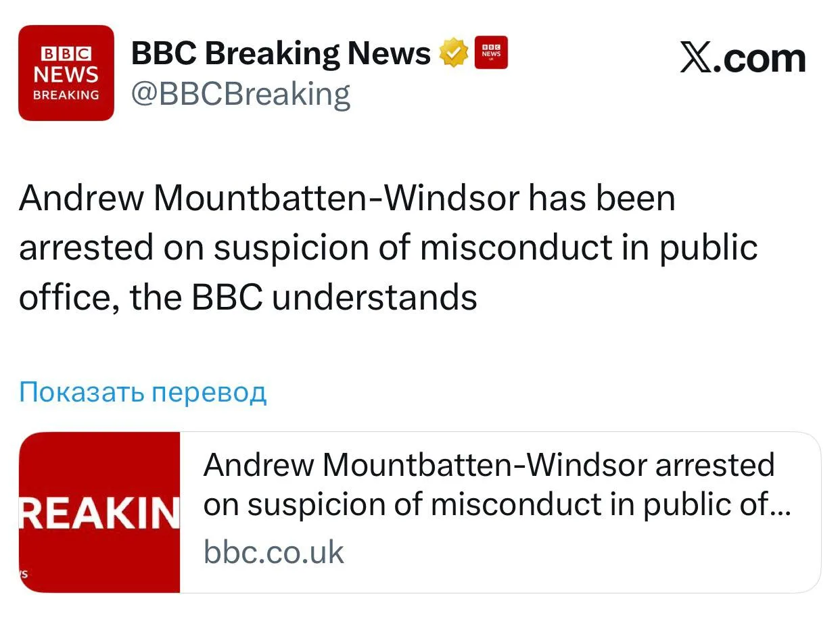Visit the @BBCBreaking handle
Viewport: 840px width, 628px height.
pos(241,94)
